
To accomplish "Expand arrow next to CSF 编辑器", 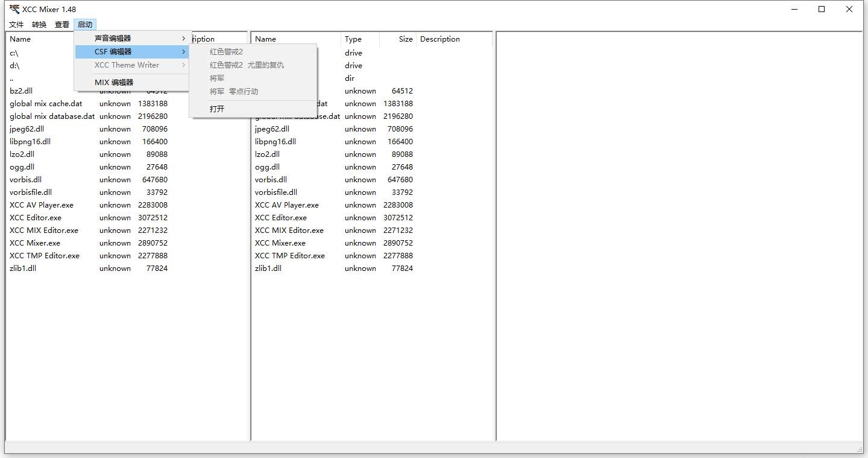I will [184, 51].
